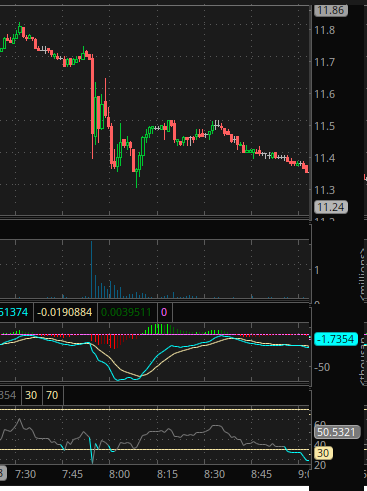Click the 11.5 price axis value
The image size is (367, 491).
[325, 126]
